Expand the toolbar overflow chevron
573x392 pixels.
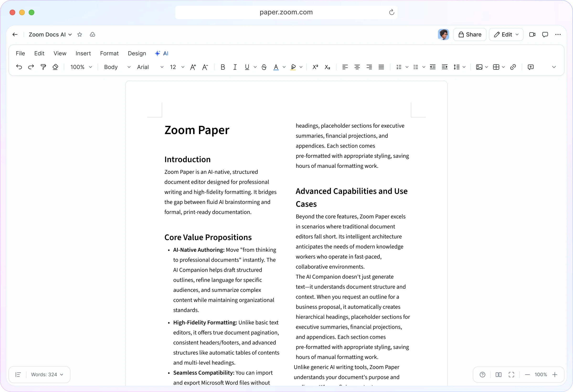554,67
